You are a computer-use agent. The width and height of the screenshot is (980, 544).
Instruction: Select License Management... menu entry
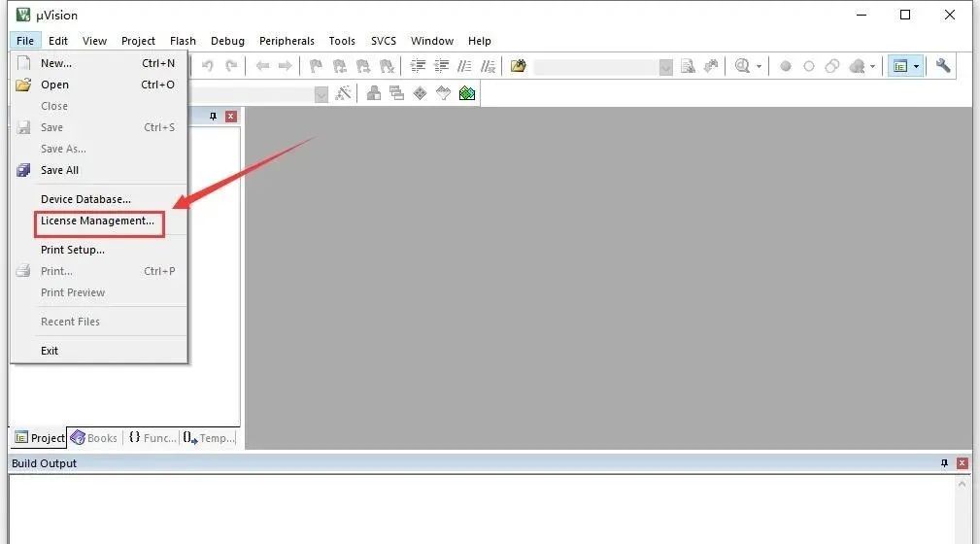99,221
